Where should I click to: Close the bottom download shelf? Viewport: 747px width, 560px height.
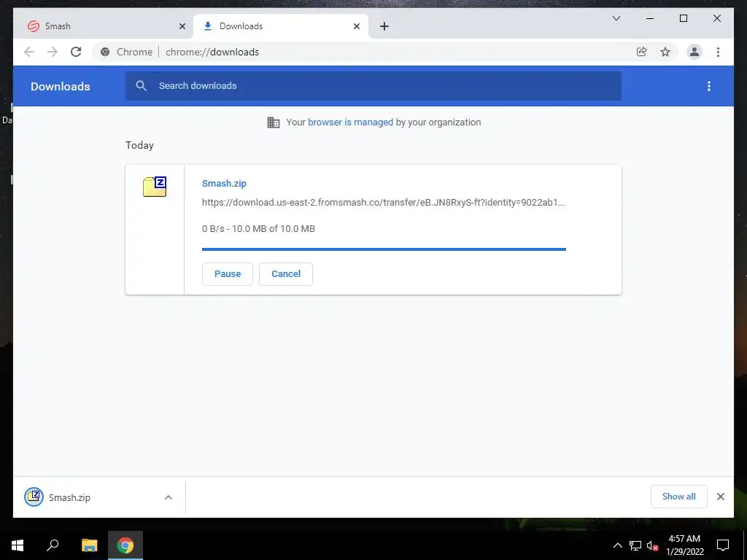pos(720,497)
